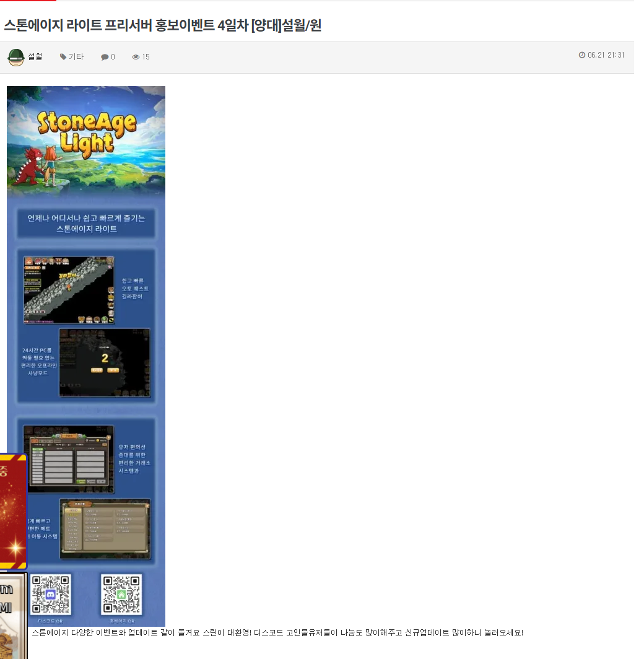Click the homepage QR code

coord(121,595)
